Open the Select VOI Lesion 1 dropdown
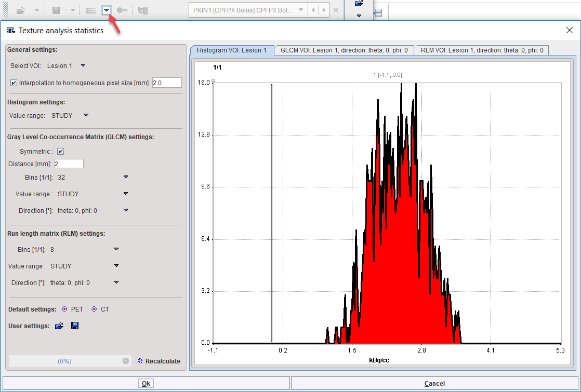Image resolution: width=581 pixels, height=392 pixels. pyautogui.click(x=83, y=65)
